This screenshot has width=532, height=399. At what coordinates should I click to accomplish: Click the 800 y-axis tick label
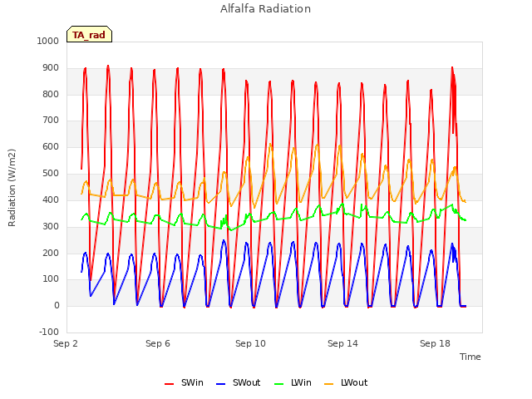coord(51,94)
